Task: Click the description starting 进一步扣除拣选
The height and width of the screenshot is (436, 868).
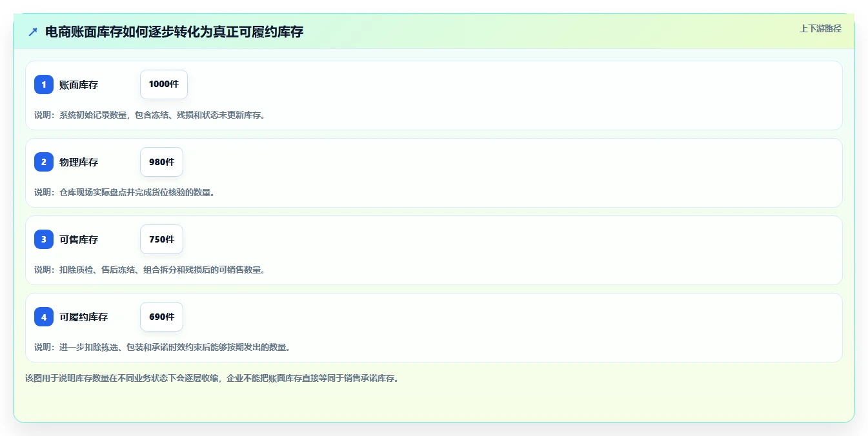Action: pos(162,347)
